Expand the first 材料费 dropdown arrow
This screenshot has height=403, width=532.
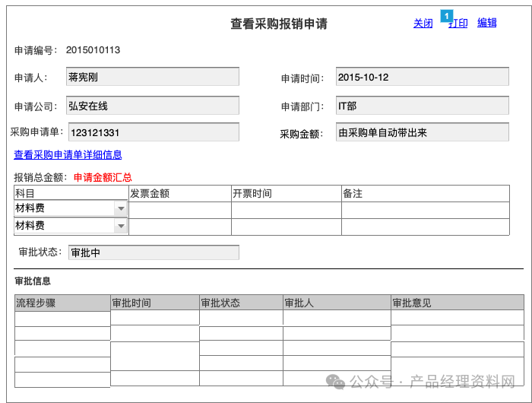click(x=121, y=208)
